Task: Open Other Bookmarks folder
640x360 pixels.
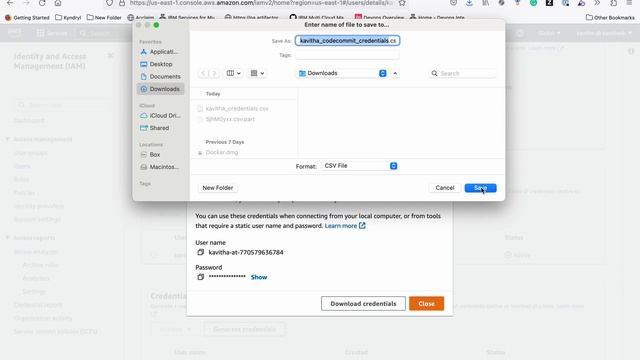Action: (x=610, y=18)
